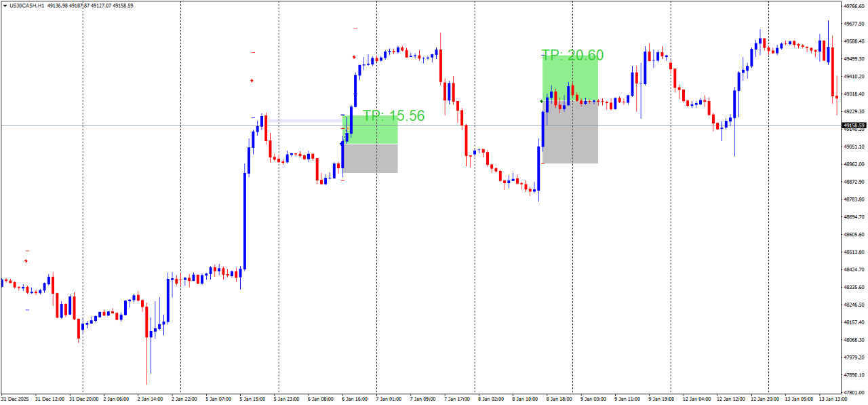
Task: Click the blue dash marker on the far left
Action: (x=26, y=310)
